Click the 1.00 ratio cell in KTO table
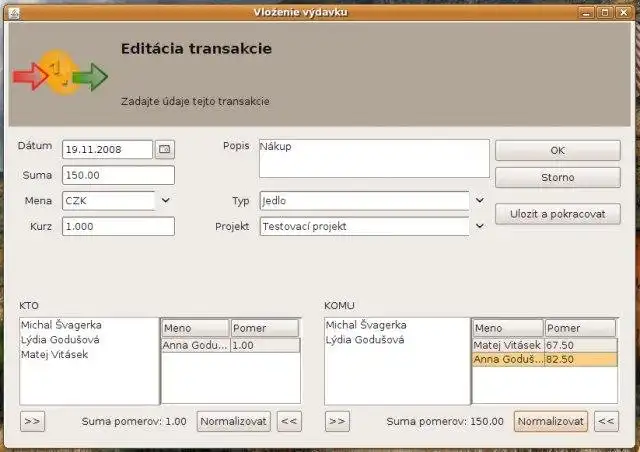This screenshot has height=452, width=640. point(265,345)
